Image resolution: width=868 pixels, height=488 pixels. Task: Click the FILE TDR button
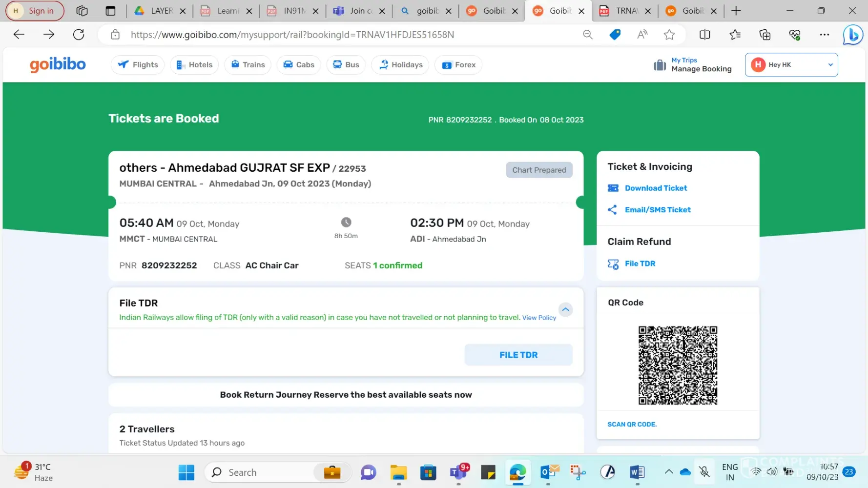click(x=518, y=355)
